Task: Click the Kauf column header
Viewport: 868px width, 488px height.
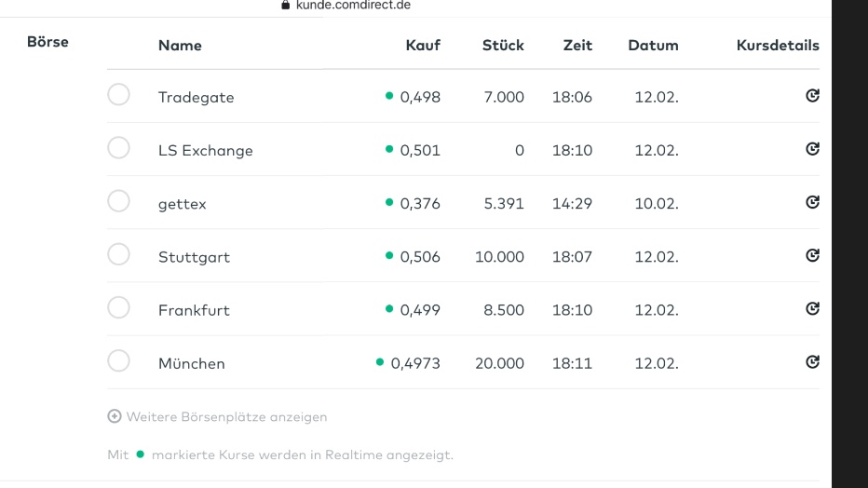Action: click(x=423, y=45)
